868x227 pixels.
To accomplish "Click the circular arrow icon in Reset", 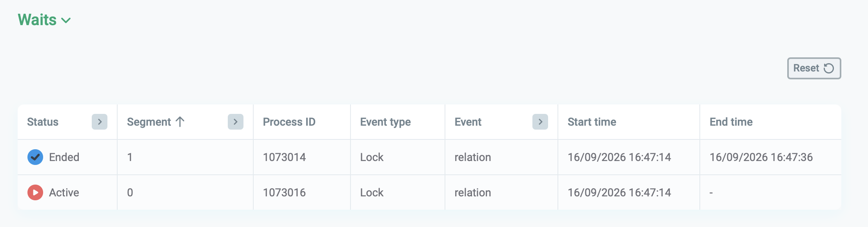I will point(829,68).
